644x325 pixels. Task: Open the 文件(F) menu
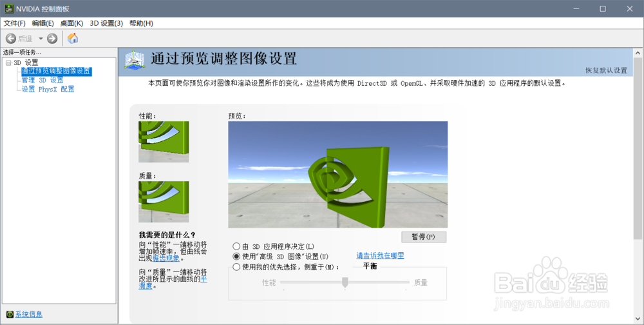coord(14,23)
